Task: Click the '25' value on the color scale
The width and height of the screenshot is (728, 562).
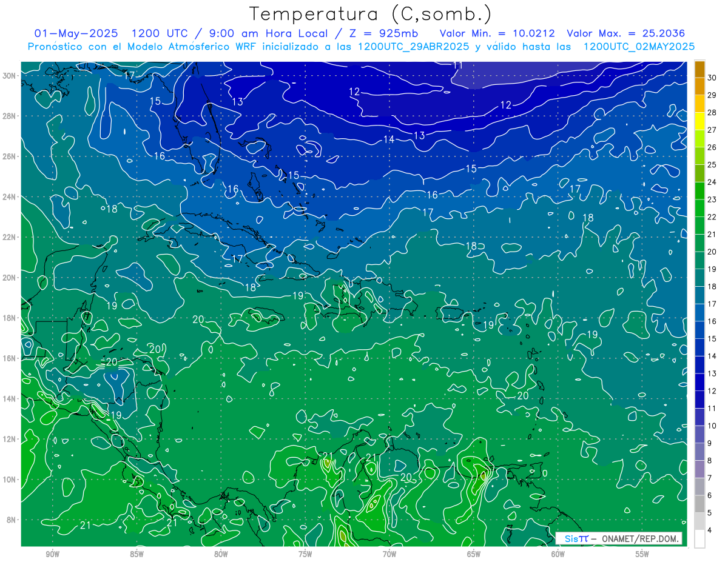Action: pyautogui.click(x=712, y=164)
